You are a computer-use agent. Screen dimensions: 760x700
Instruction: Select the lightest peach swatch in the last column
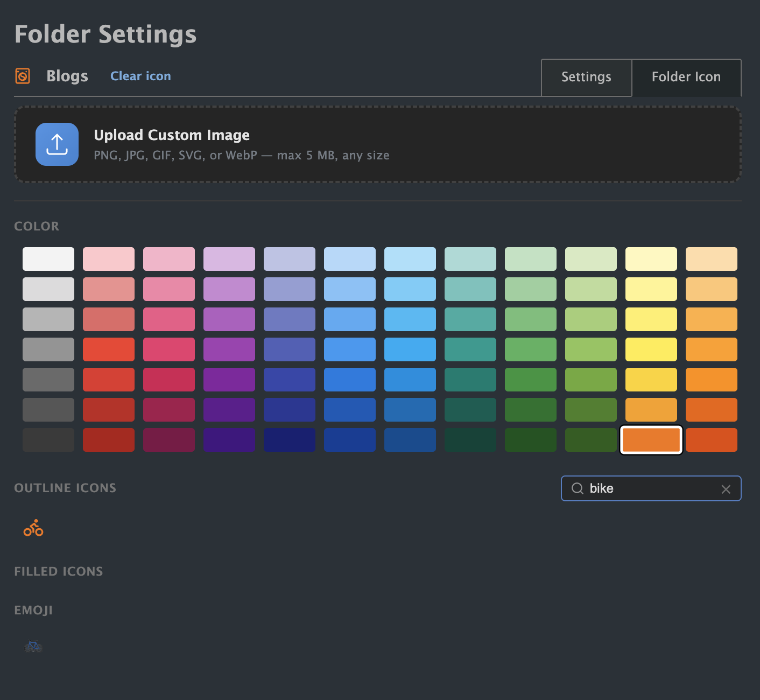712,259
